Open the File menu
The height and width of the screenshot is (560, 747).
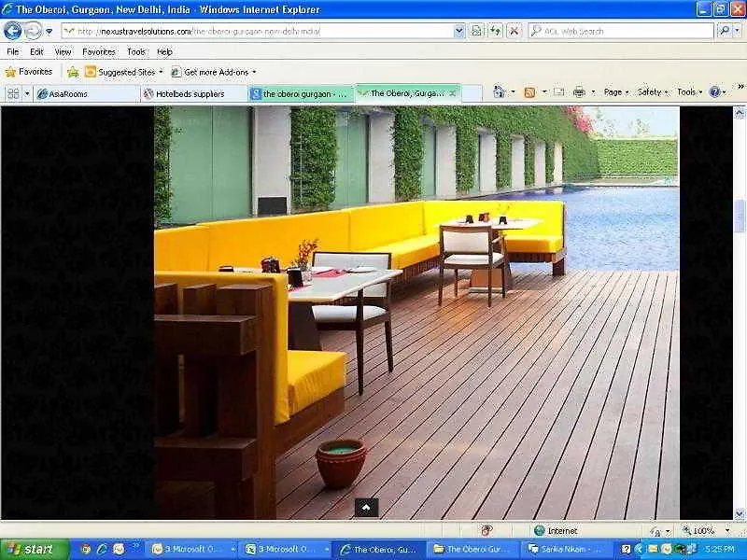pos(13,51)
